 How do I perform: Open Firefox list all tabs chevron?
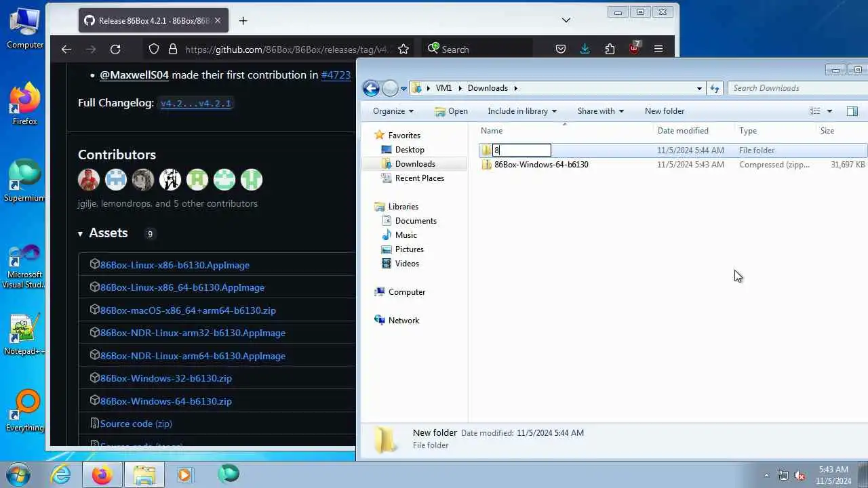[x=566, y=20]
